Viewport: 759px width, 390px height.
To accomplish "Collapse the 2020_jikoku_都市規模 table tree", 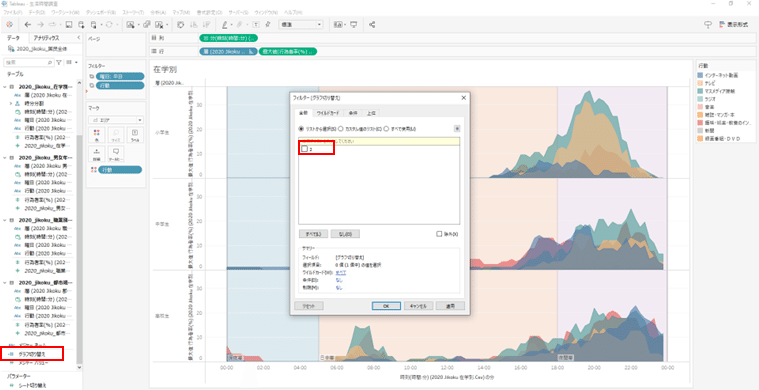I will 5,282.
